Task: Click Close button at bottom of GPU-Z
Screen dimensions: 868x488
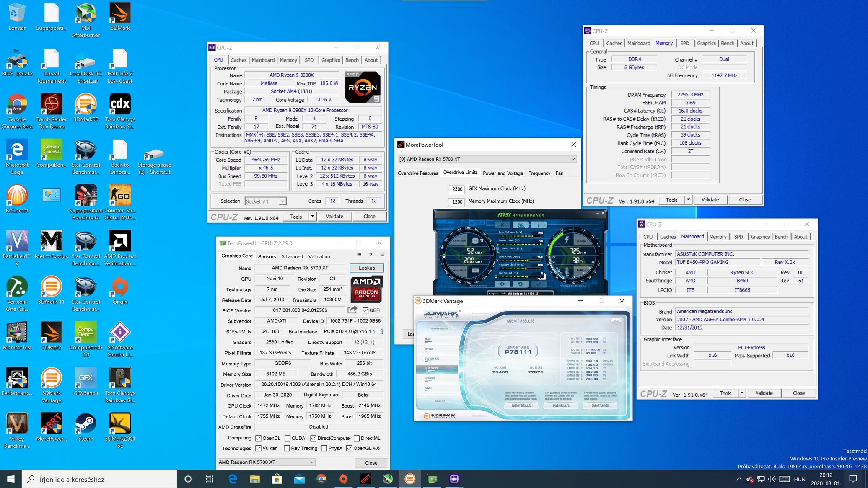Action: [x=371, y=462]
